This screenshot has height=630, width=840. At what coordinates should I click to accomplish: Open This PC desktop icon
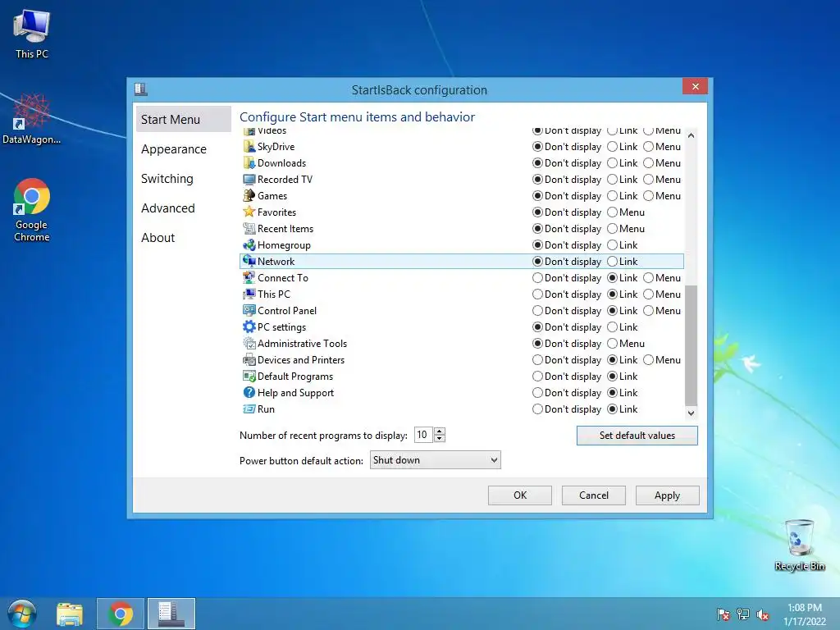[x=32, y=34]
